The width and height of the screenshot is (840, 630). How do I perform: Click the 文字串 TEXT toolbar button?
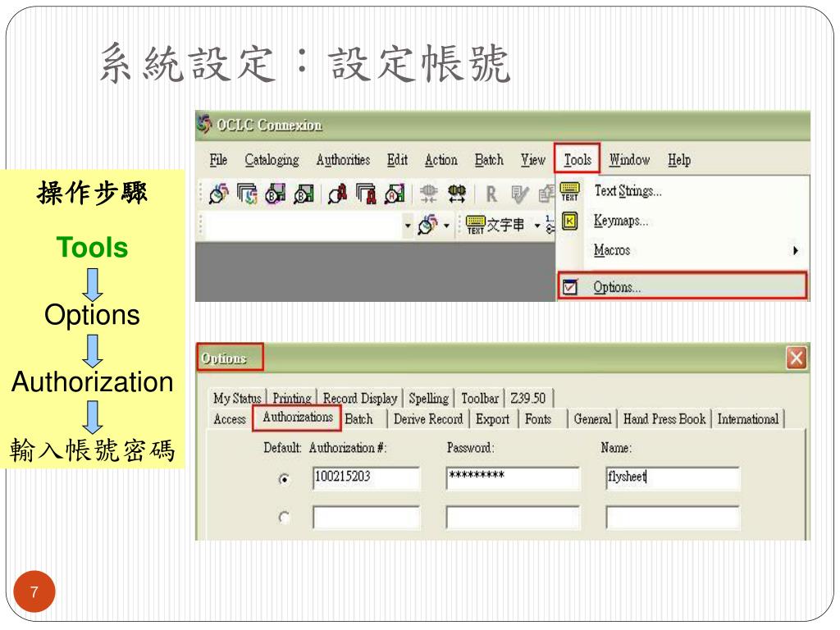495,225
